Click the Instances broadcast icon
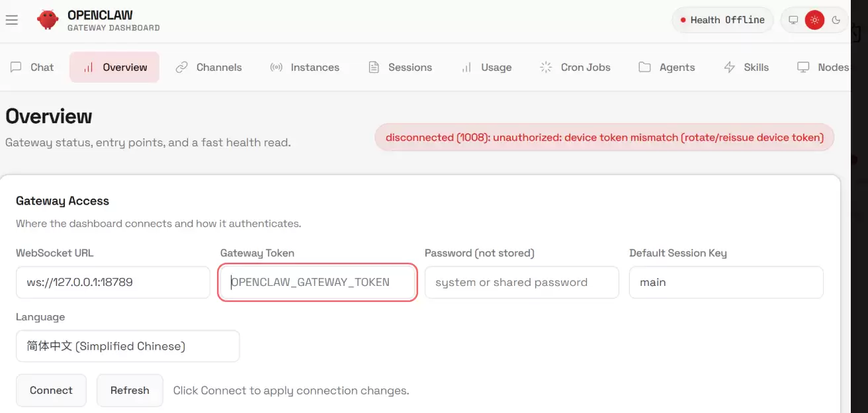 click(277, 67)
